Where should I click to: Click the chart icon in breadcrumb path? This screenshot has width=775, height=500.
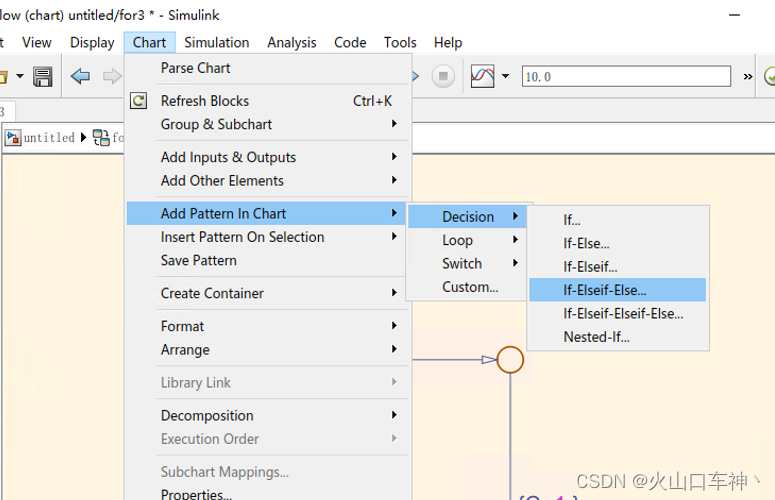(x=101, y=137)
